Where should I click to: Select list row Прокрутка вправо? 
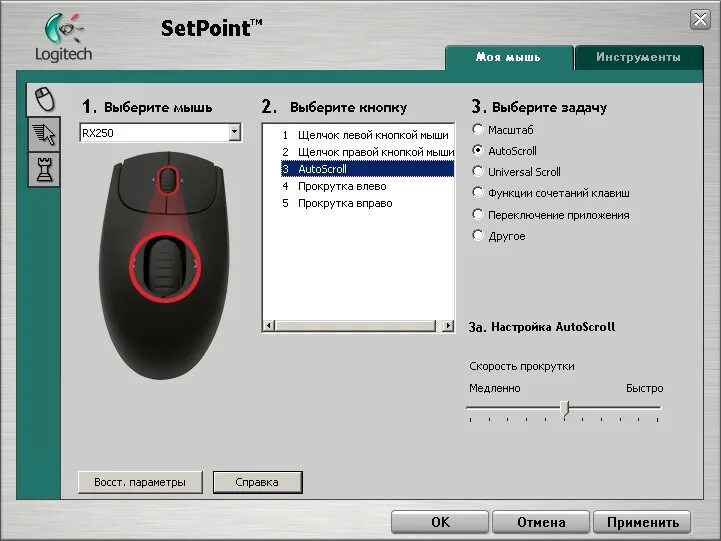point(367,203)
